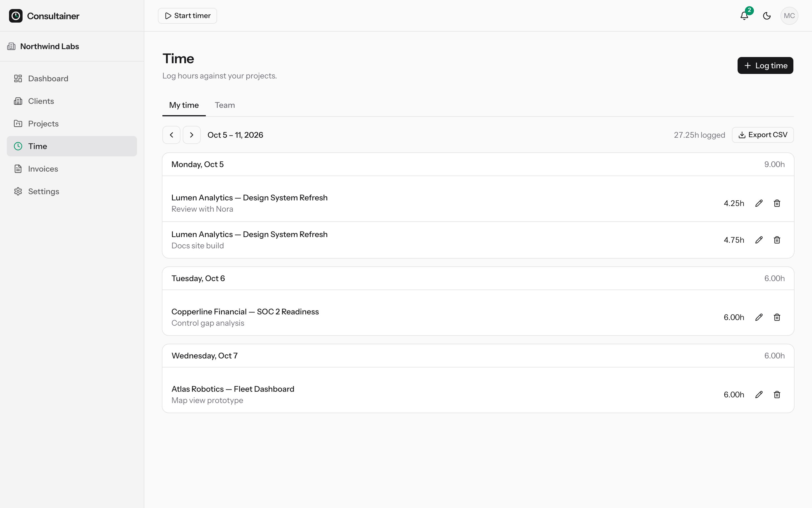Click the Oct 5 – 11, 2026 date range

click(235, 135)
